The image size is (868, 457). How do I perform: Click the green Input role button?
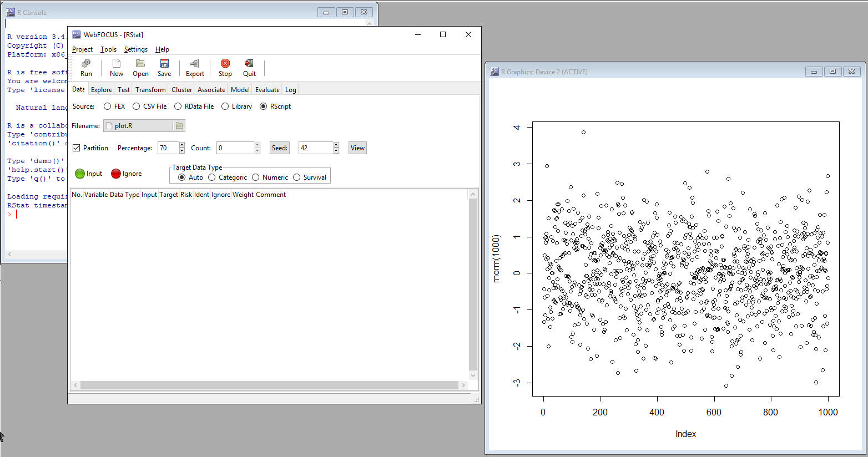[x=80, y=174]
